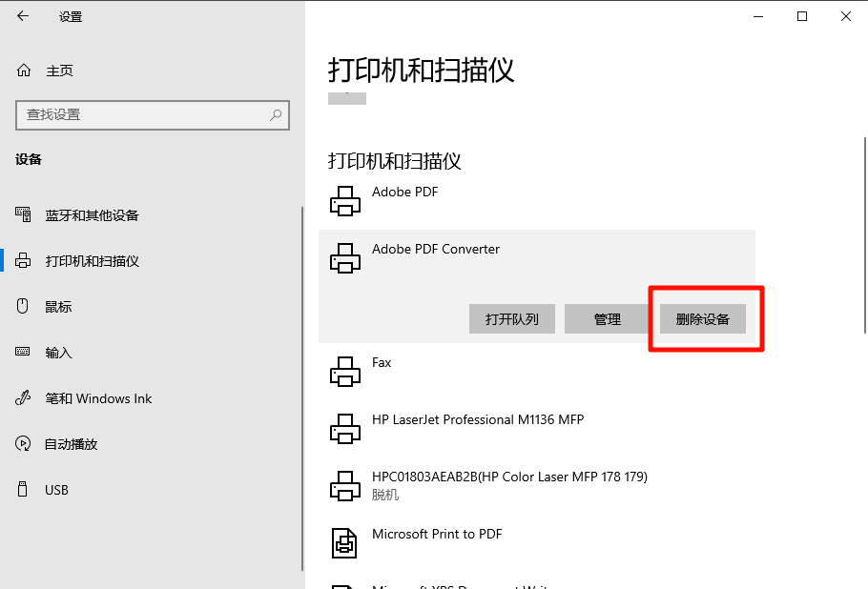Click the sidebar vertical scrollbar

(x=302, y=389)
